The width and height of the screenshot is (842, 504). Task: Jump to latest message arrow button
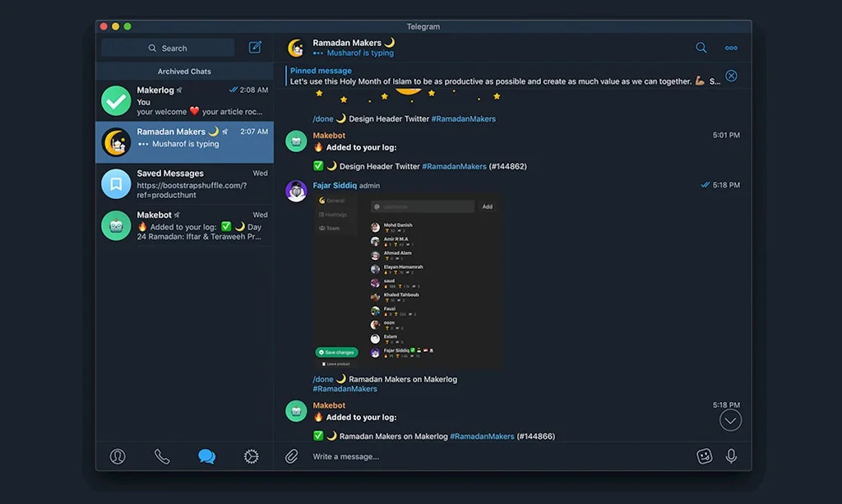[729, 420]
